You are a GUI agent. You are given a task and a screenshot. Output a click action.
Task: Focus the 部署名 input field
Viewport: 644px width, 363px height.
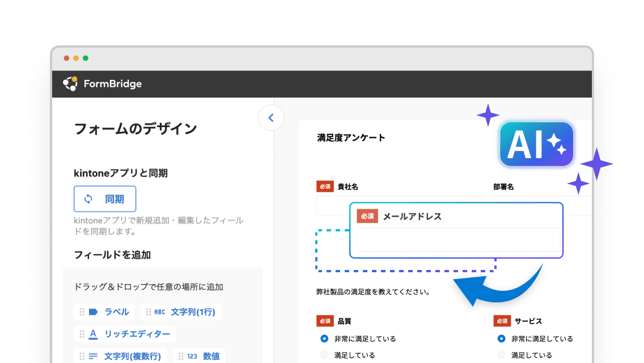pyautogui.click(x=542, y=205)
